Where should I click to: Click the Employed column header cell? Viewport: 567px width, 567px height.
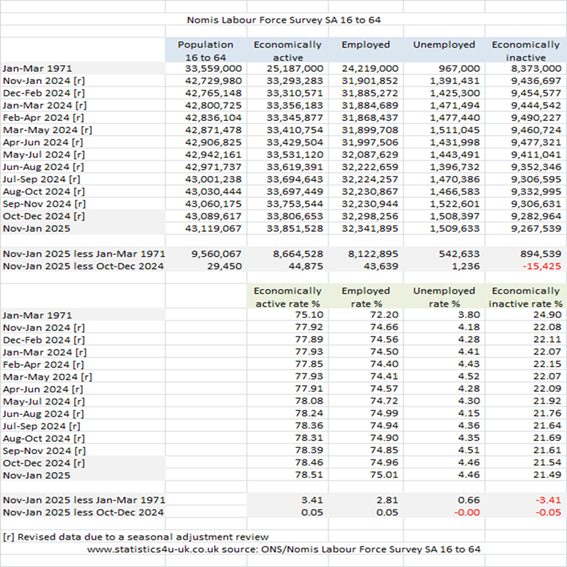point(366,50)
